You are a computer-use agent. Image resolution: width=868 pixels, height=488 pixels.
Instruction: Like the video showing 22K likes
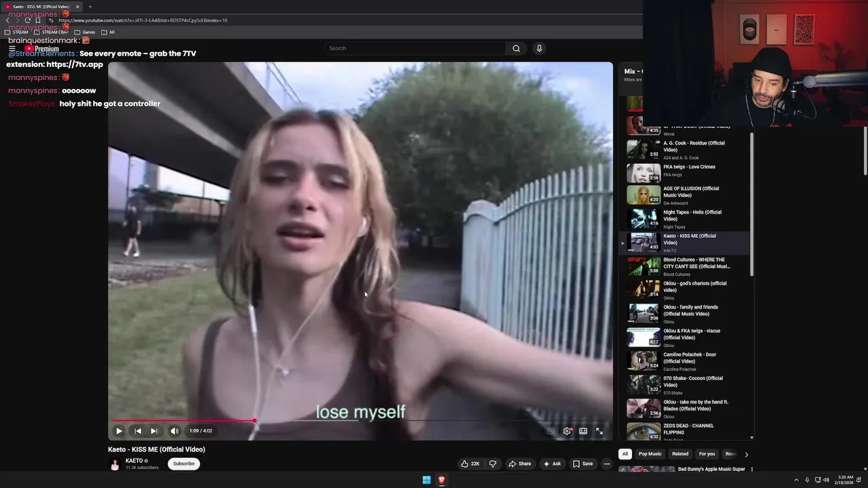pos(470,464)
